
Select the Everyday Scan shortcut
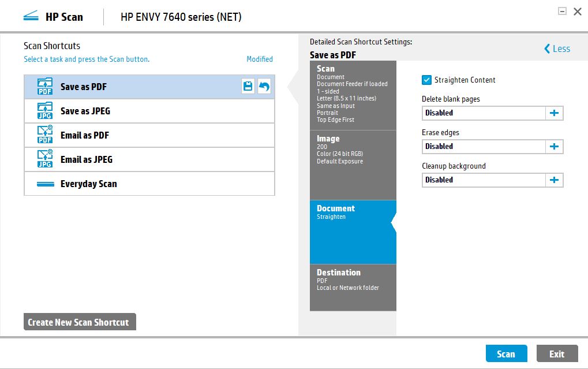[149, 184]
